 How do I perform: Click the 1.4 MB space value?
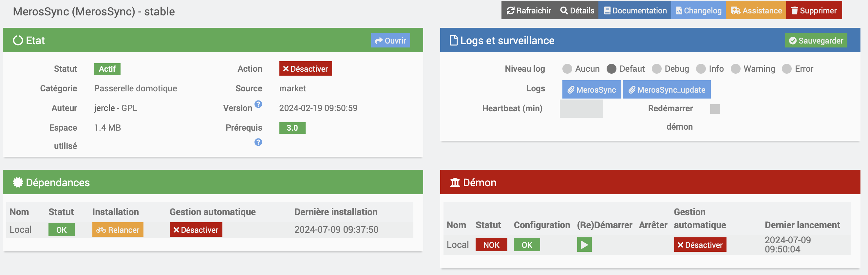pos(107,128)
